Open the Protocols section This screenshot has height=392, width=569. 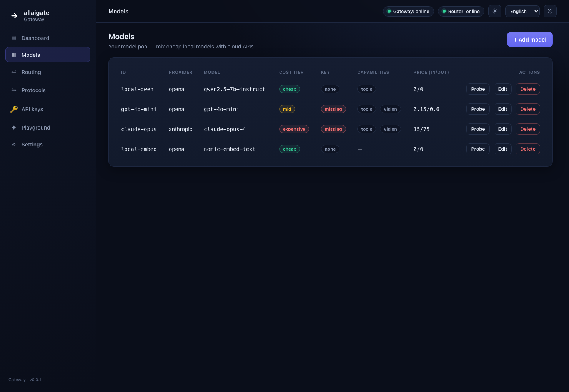48,90
